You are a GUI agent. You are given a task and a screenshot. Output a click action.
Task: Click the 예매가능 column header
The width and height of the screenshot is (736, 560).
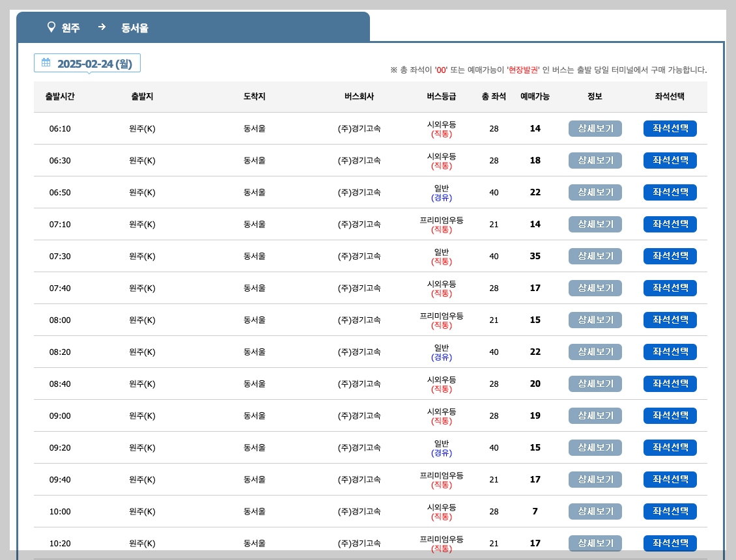(x=535, y=96)
